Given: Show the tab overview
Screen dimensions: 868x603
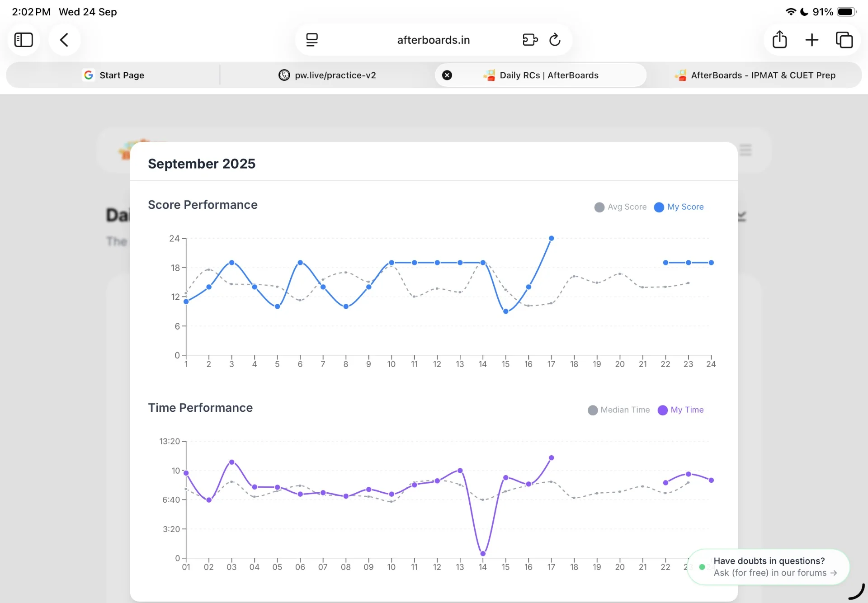Looking at the screenshot, I should 844,40.
